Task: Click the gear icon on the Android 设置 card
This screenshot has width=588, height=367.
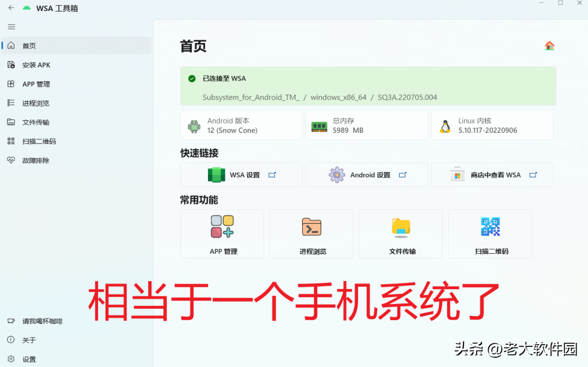Action: pos(337,175)
